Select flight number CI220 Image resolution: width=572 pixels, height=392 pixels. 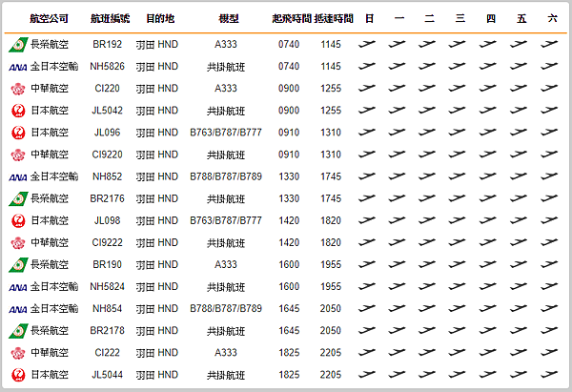107,88
